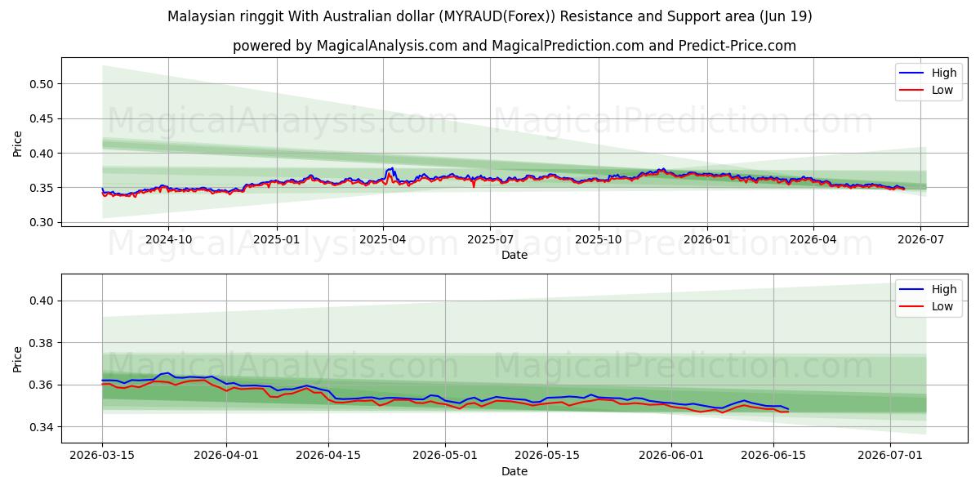Screen dimensions: 980x490
Task: Click the 2025-10 tick label on top chart
Action: click(598, 239)
